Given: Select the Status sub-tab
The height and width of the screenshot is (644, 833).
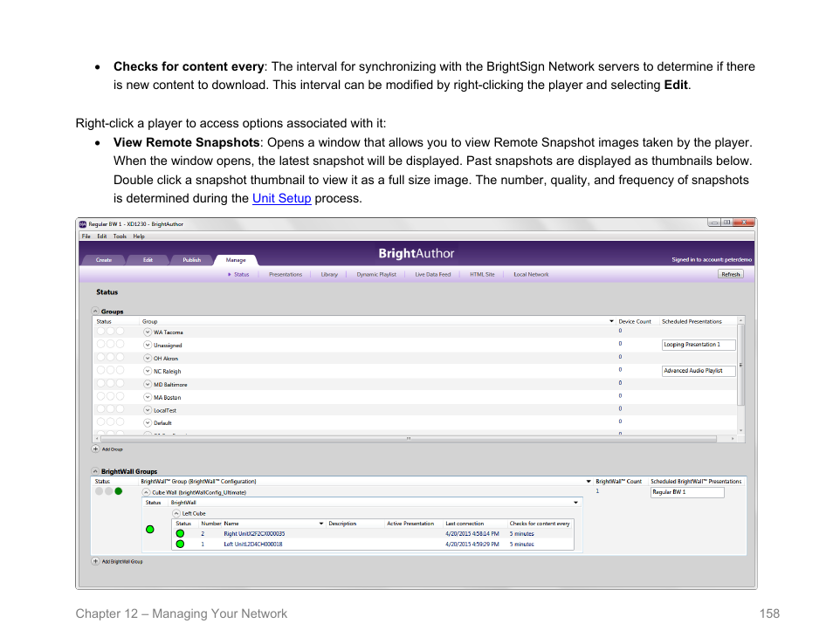Looking at the screenshot, I should (241, 275).
